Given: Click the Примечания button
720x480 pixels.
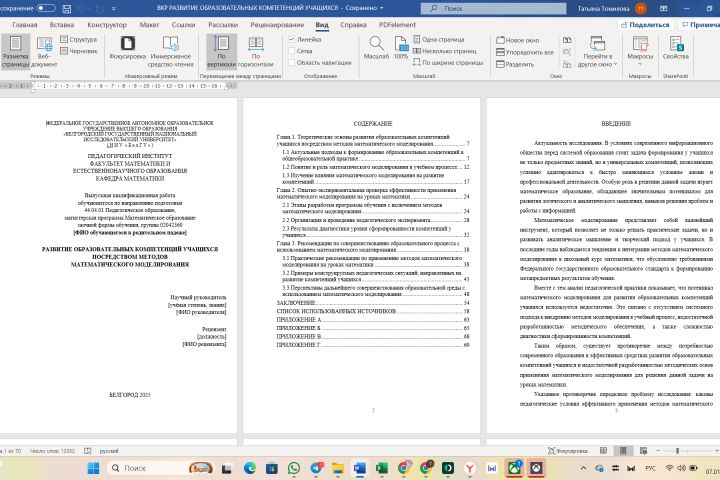Looking at the screenshot, I should (700, 25).
